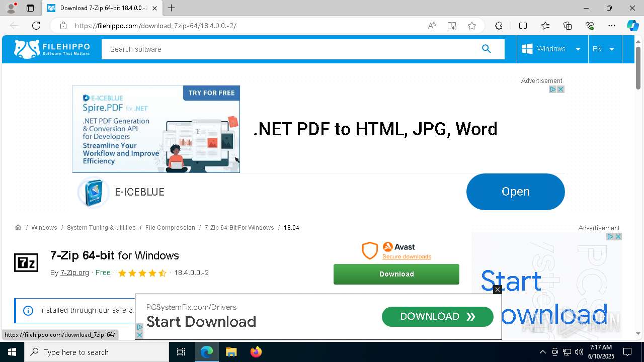This screenshot has height=362, width=644.
Task: Show hidden tray icons chevron
Action: tap(542, 352)
